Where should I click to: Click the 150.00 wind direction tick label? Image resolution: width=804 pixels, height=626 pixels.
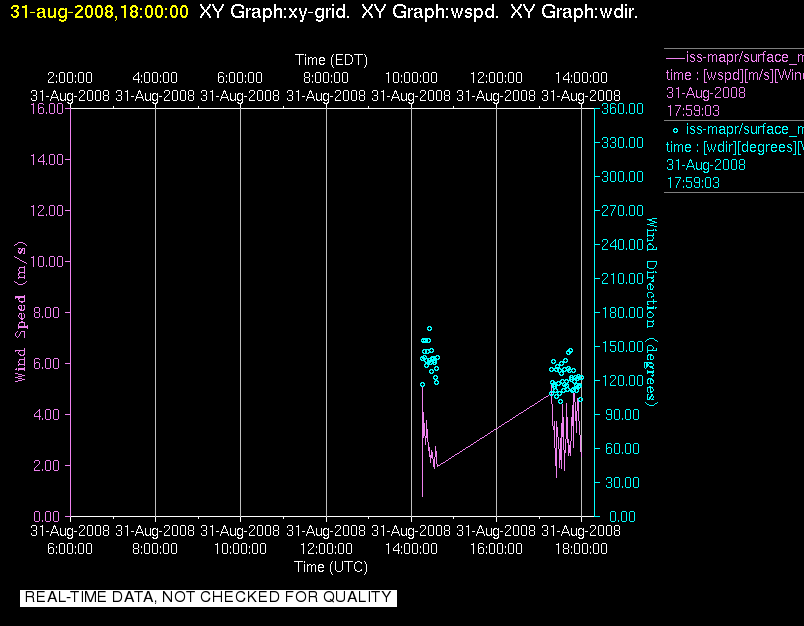pyautogui.click(x=622, y=347)
